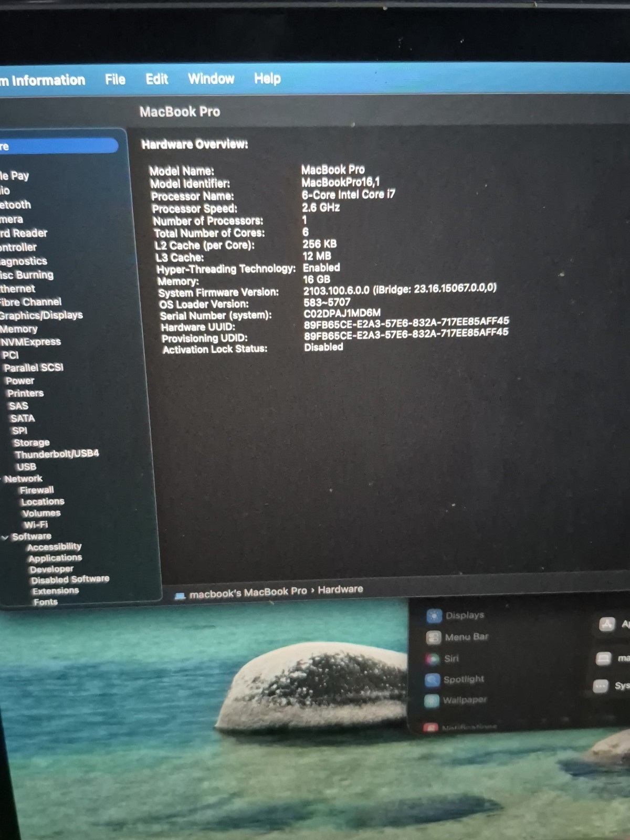
Task: Select Applications under Software
Action: (x=55, y=558)
